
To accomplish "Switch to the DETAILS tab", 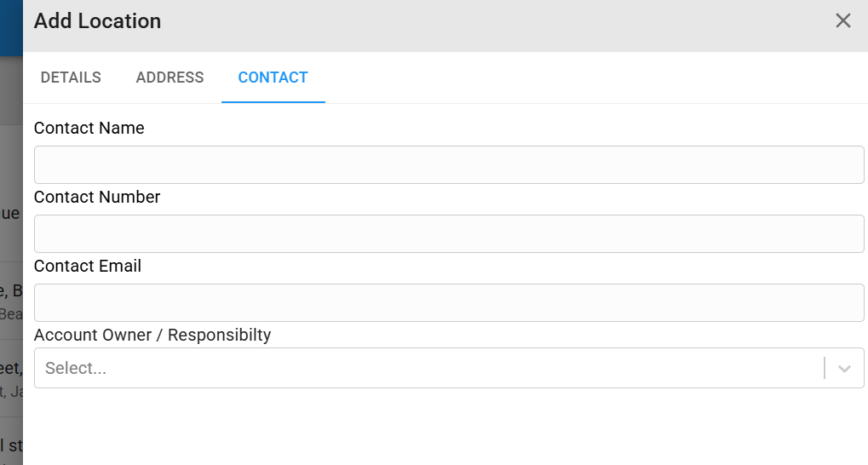I will pyautogui.click(x=71, y=77).
